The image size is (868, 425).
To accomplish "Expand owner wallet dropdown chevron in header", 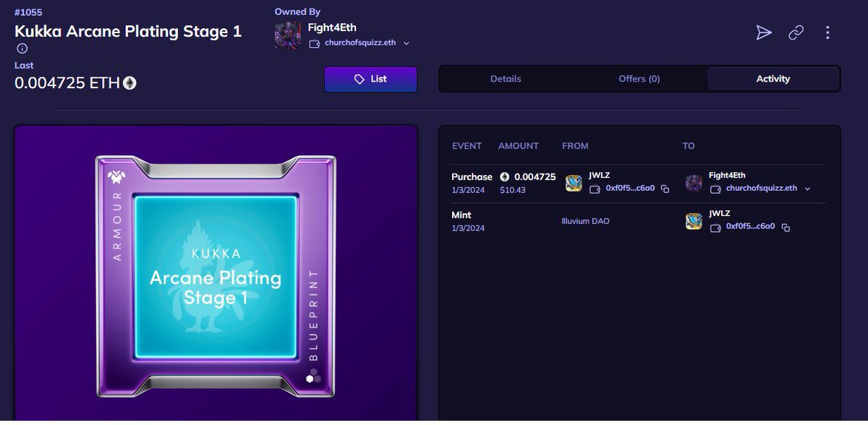I will click(407, 43).
